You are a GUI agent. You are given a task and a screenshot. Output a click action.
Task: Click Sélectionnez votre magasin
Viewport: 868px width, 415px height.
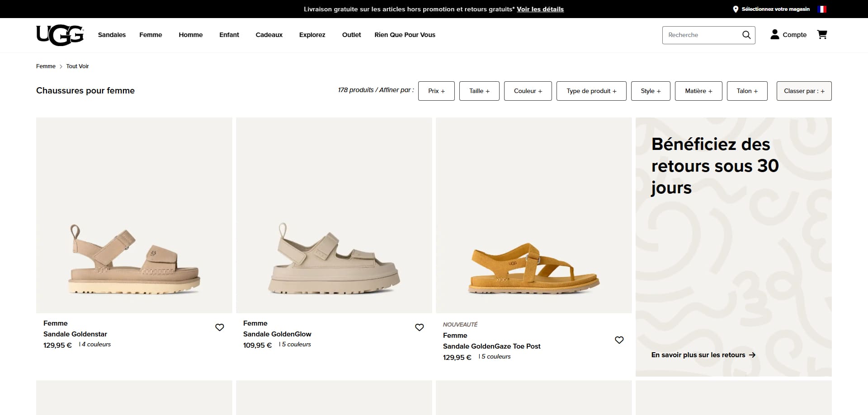(776, 9)
